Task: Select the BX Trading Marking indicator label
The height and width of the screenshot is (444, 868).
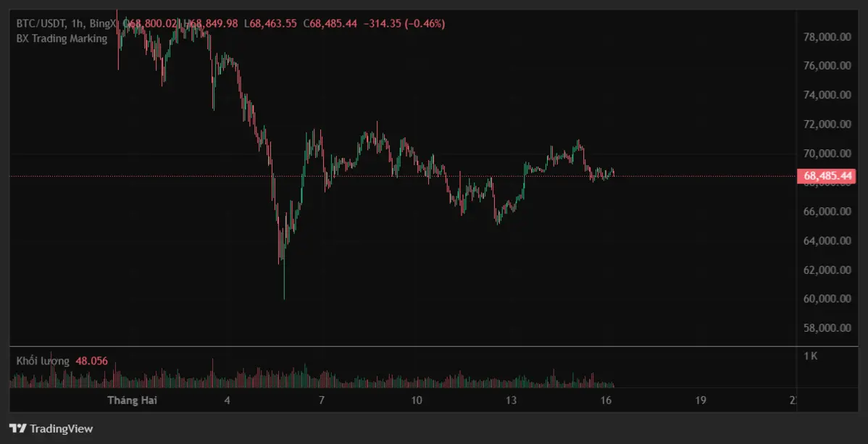Action: 62,38
